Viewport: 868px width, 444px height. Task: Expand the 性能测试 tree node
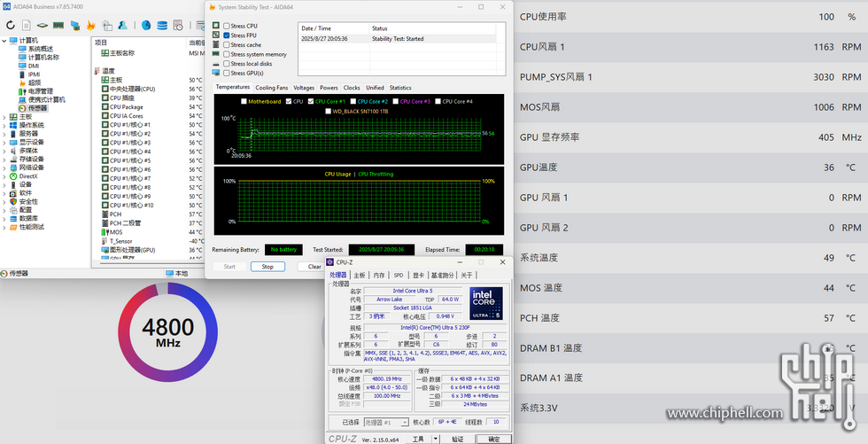point(5,227)
